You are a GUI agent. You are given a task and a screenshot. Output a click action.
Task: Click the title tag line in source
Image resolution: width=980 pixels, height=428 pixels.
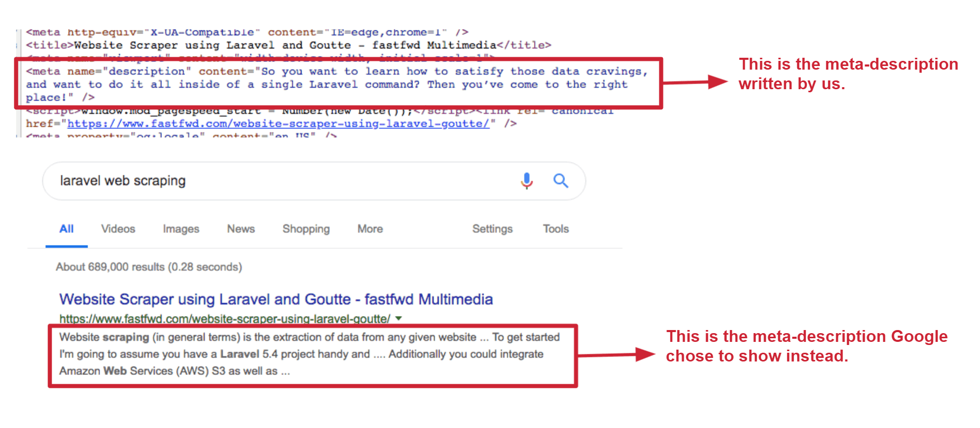click(289, 45)
